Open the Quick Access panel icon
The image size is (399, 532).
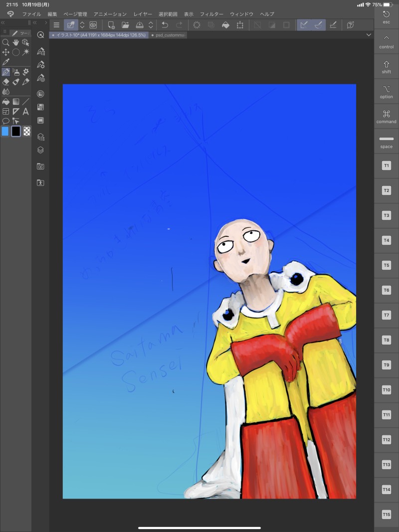click(x=40, y=35)
